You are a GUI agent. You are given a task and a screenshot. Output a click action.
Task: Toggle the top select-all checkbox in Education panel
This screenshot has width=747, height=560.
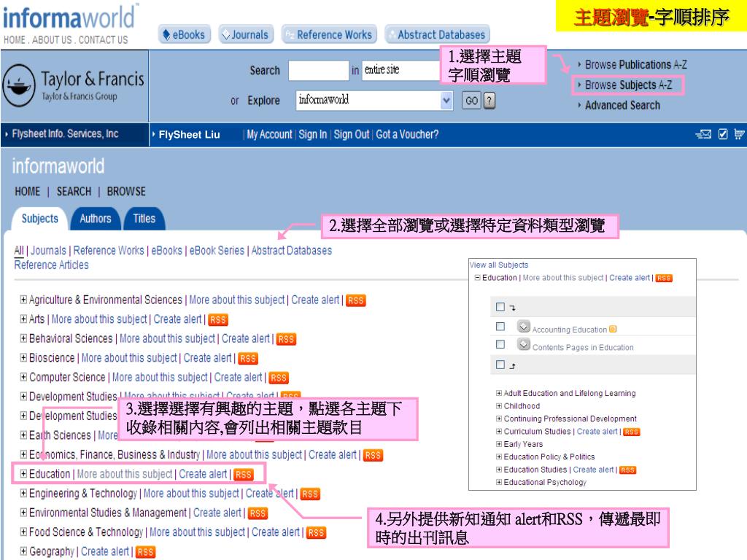pyautogui.click(x=500, y=307)
